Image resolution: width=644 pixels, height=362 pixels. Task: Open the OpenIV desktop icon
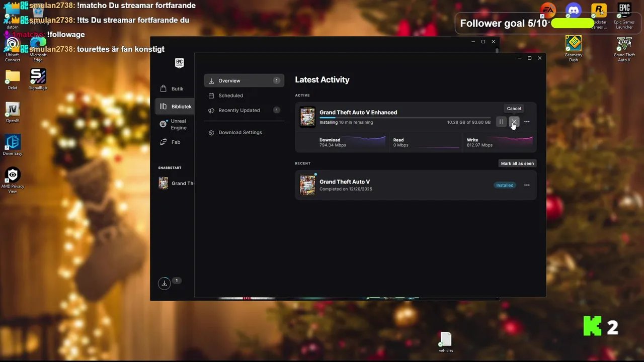pos(13,113)
